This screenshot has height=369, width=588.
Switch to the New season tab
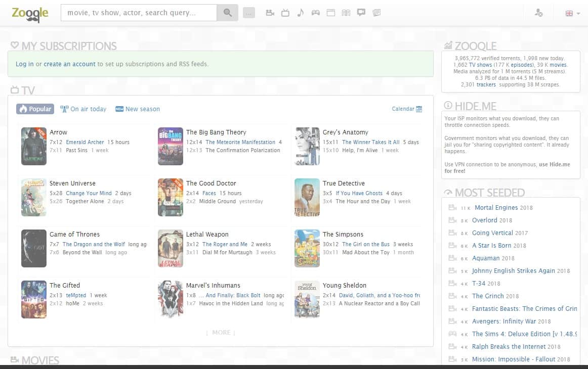[x=138, y=109]
